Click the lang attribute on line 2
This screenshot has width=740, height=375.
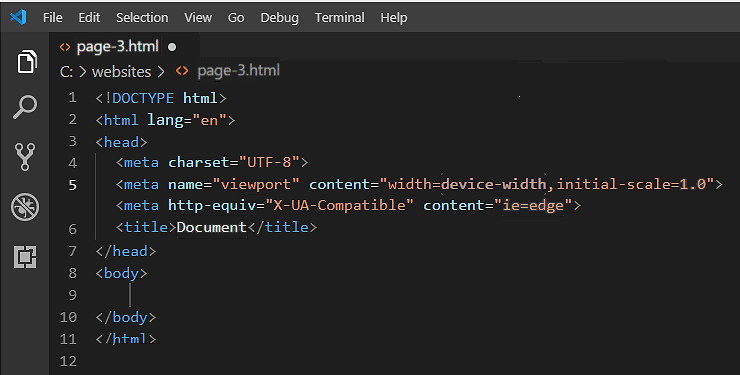tap(165, 120)
